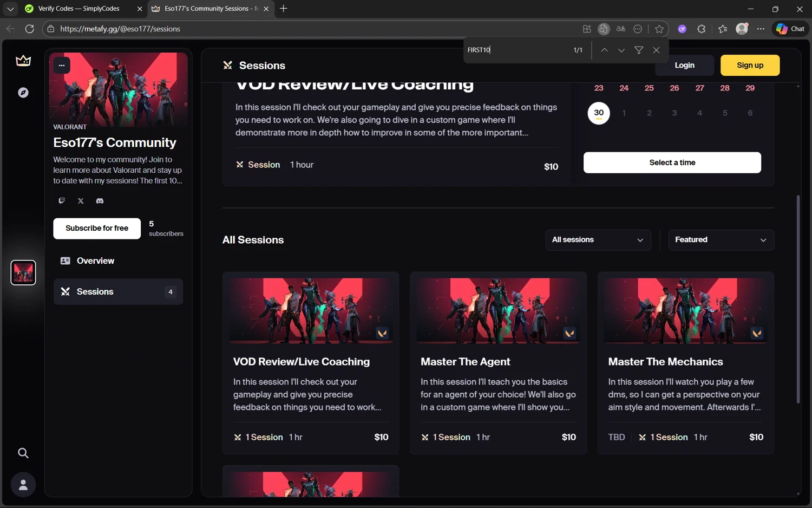Click the add-to-apps grid icon in address bar
The width and height of the screenshot is (812, 508).
pos(587,29)
